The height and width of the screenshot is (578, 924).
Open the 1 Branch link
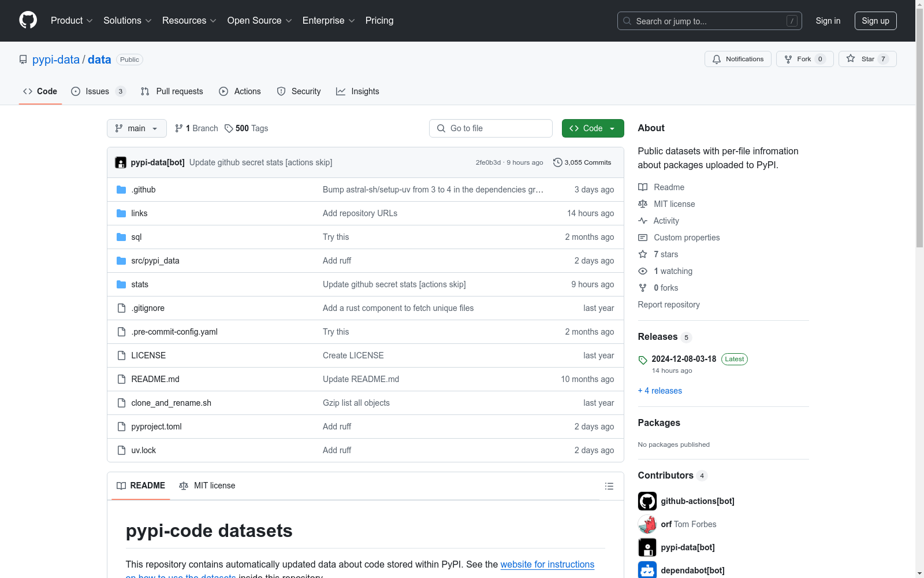pyautogui.click(x=196, y=128)
